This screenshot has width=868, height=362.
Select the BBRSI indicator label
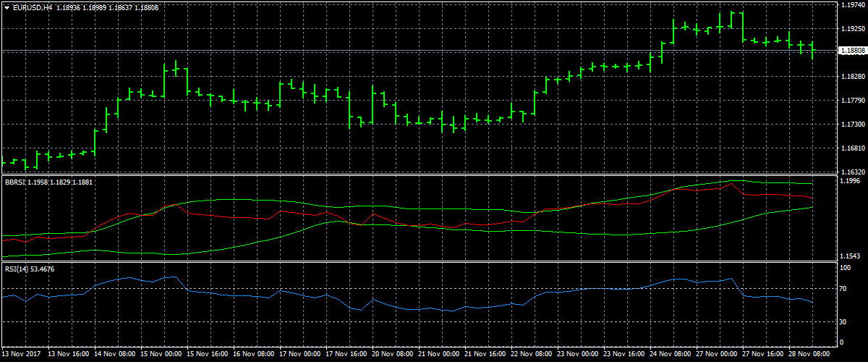[14, 182]
